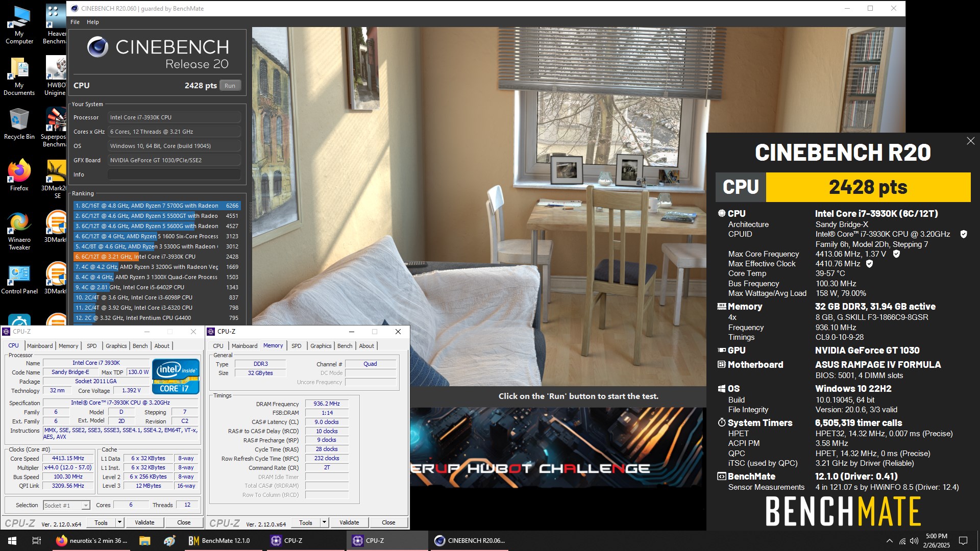Show hidden tray icons chevron
Viewport: 980px width, 551px height.
890,541
